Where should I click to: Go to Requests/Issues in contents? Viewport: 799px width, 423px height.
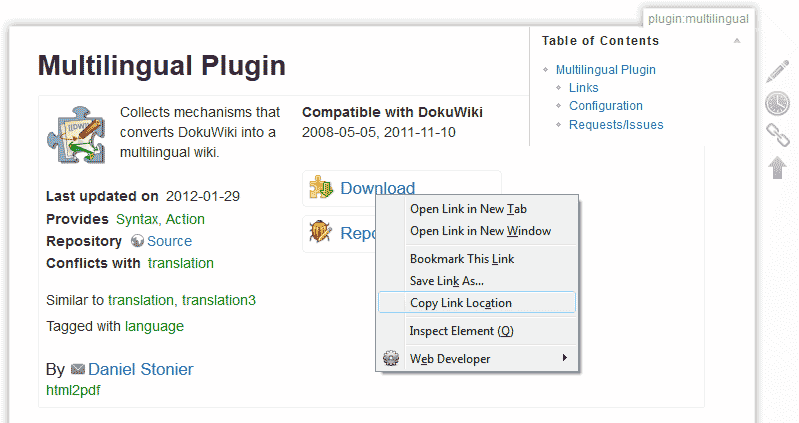click(x=615, y=125)
